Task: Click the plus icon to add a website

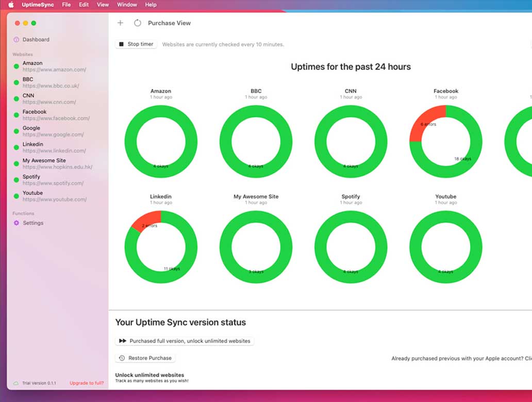Action: [121, 23]
